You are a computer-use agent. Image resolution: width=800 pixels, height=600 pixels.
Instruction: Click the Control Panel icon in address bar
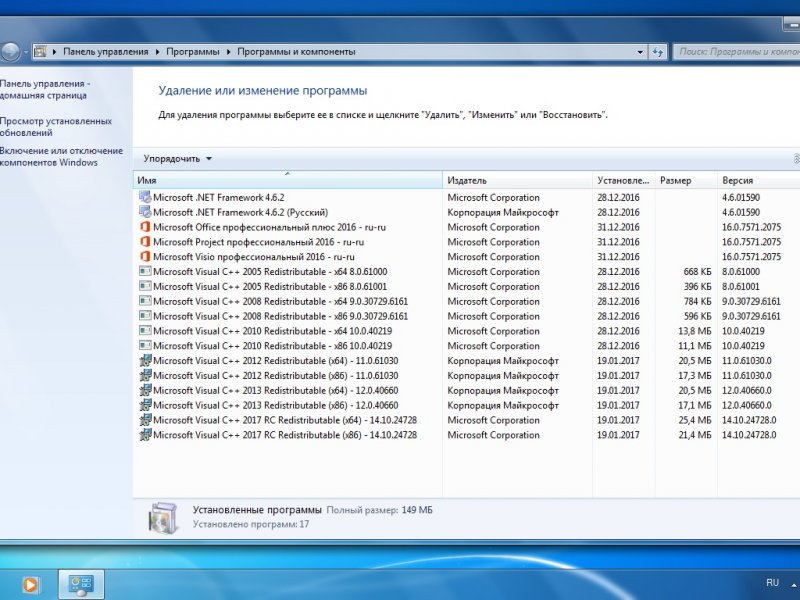coord(40,52)
